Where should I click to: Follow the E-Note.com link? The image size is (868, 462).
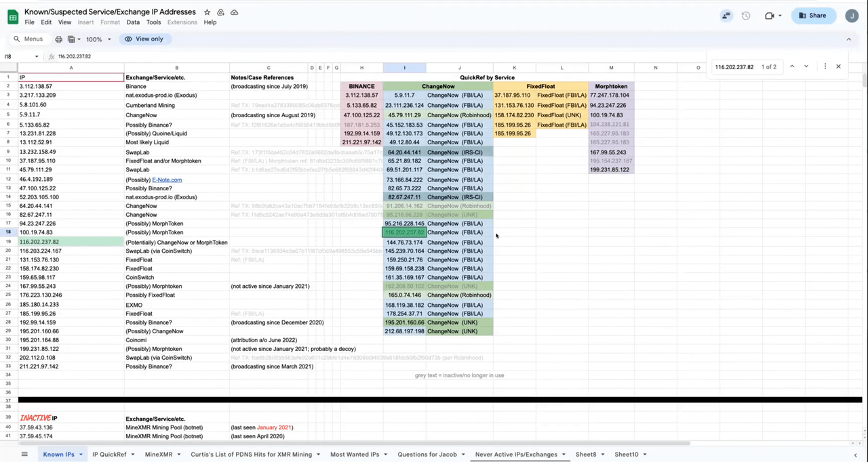(x=167, y=180)
